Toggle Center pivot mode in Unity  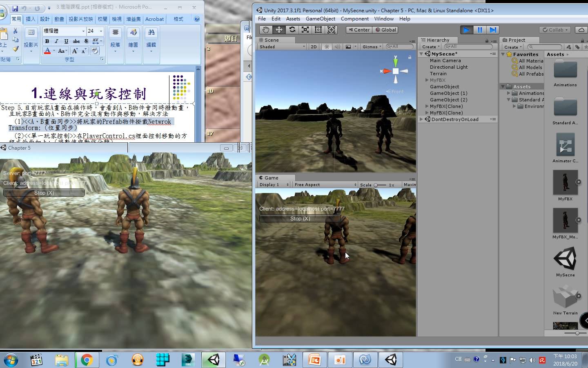click(359, 30)
